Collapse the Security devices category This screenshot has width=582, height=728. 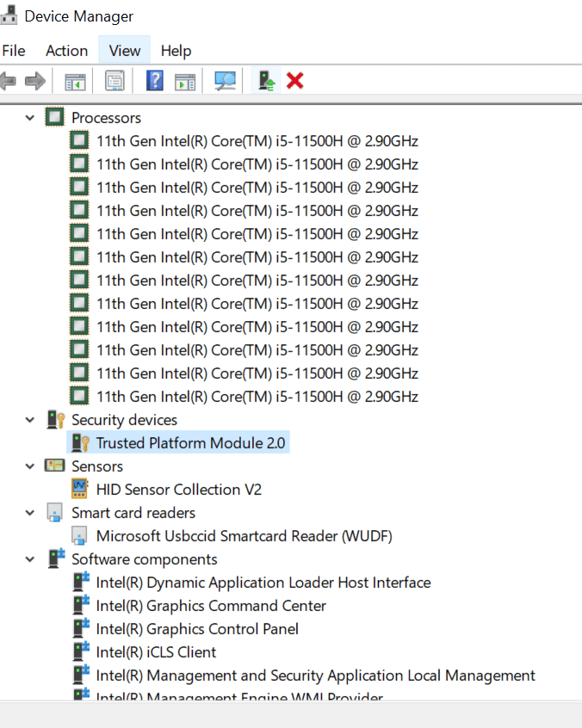tap(30, 420)
